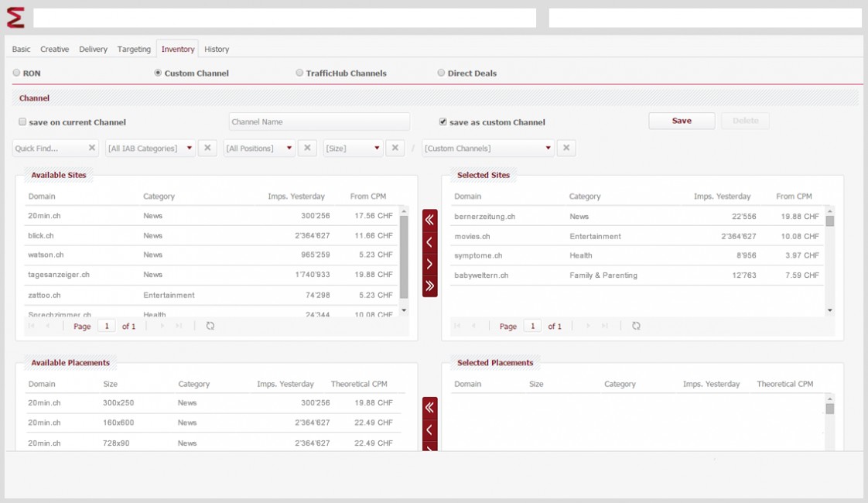Sort Available Sites by From CPM column

[368, 196]
